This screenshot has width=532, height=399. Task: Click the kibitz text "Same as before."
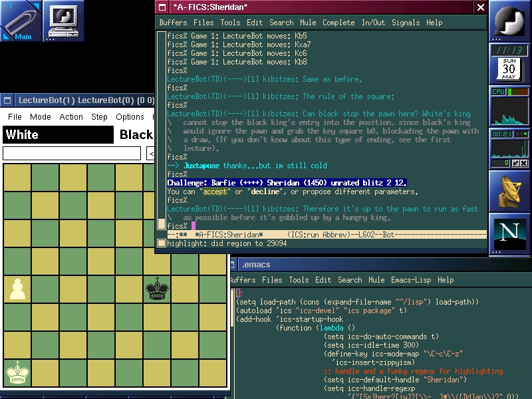[332, 79]
